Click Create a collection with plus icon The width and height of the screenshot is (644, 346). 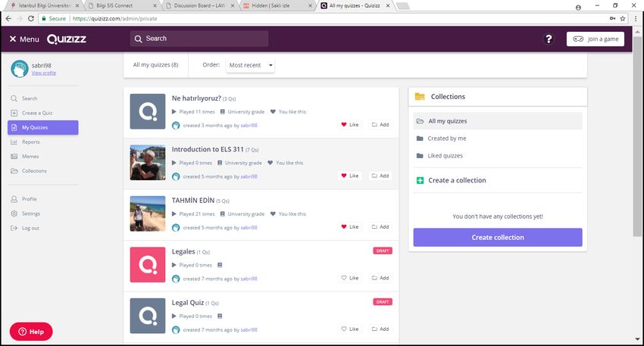pyautogui.click(x=451, y=180)
